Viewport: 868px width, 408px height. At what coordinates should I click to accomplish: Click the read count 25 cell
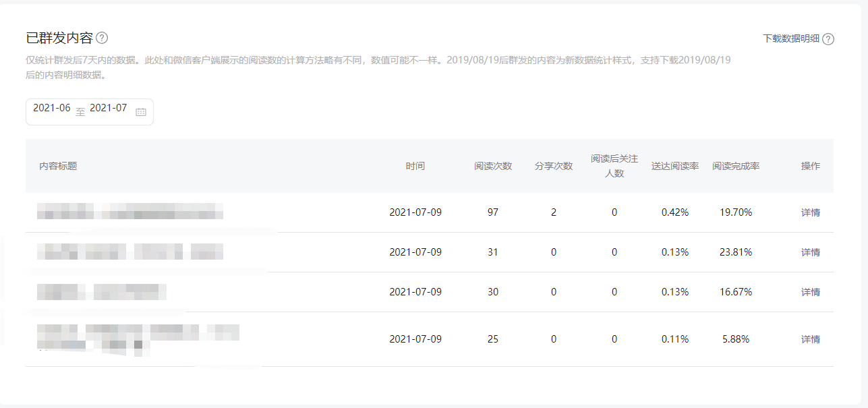coord(493,339)
